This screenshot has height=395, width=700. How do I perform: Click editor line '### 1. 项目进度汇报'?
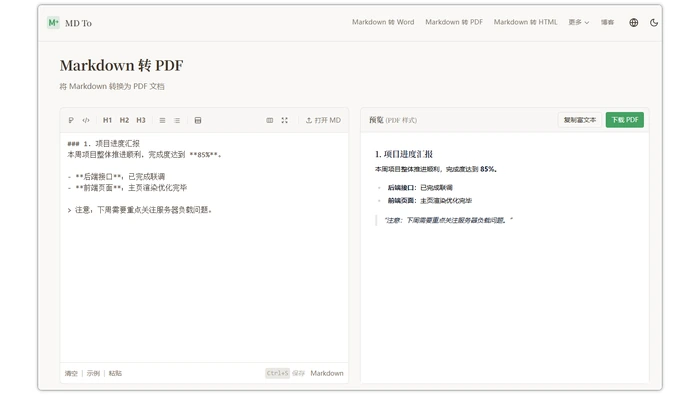click(104, 143)
